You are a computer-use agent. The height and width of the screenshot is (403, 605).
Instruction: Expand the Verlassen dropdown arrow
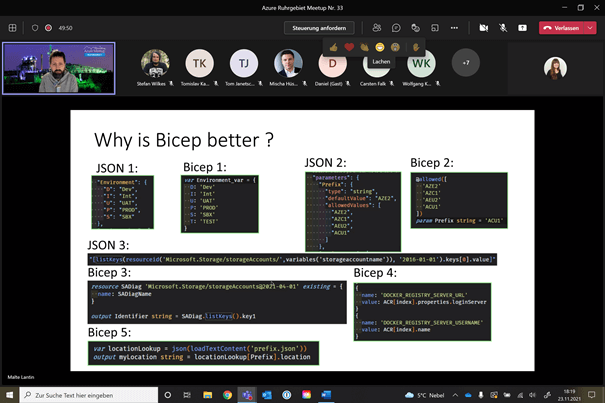tap(590, 28)
